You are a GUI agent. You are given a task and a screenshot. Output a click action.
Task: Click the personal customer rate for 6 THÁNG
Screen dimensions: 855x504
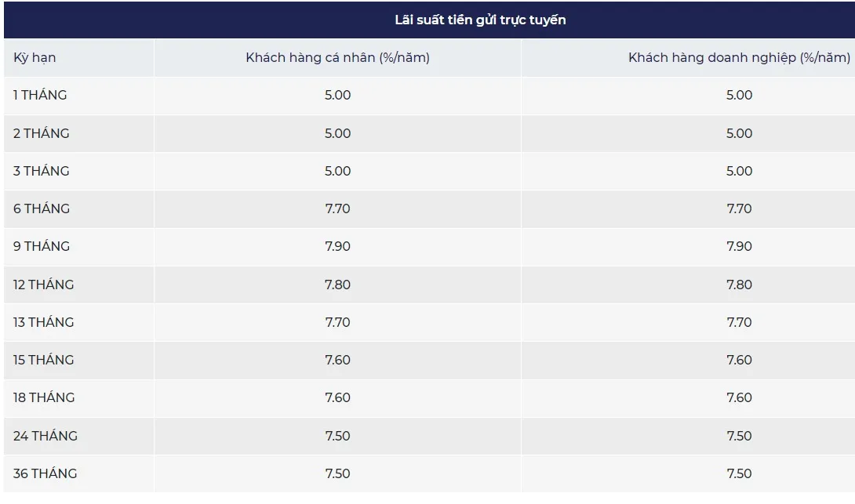pyautogui.click(x=337, y=208)
